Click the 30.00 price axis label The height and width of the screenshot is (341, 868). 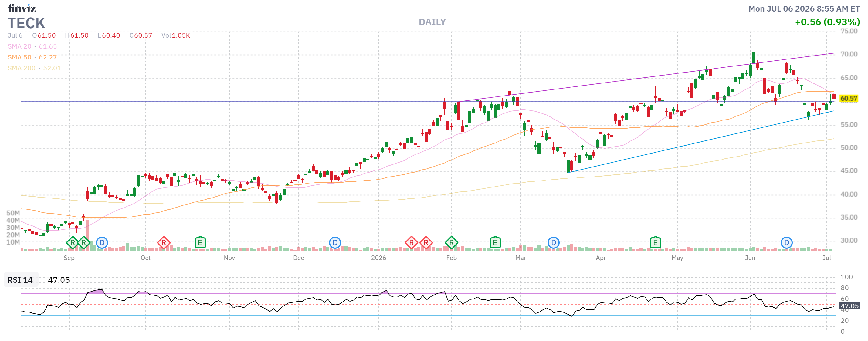click(849, 240)
